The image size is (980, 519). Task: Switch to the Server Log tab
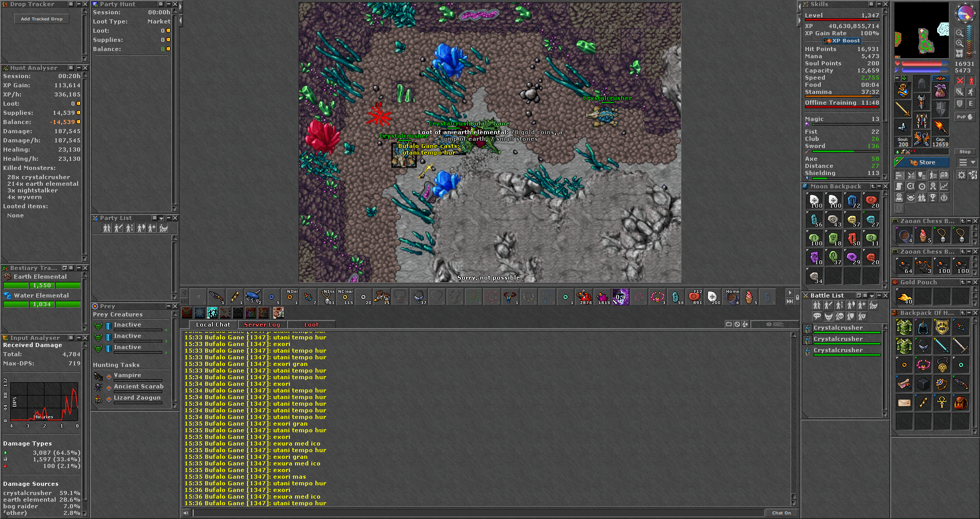262,325
